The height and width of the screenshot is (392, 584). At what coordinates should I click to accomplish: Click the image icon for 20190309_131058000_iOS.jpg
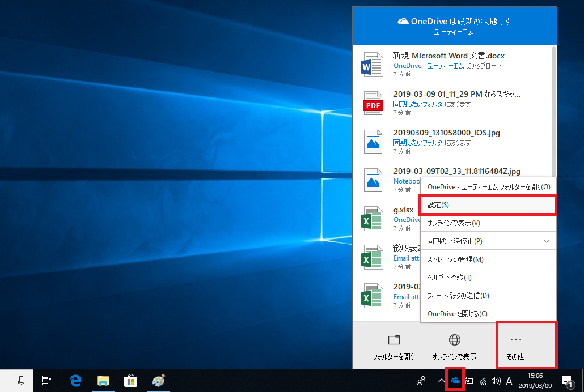click(373, 142)
